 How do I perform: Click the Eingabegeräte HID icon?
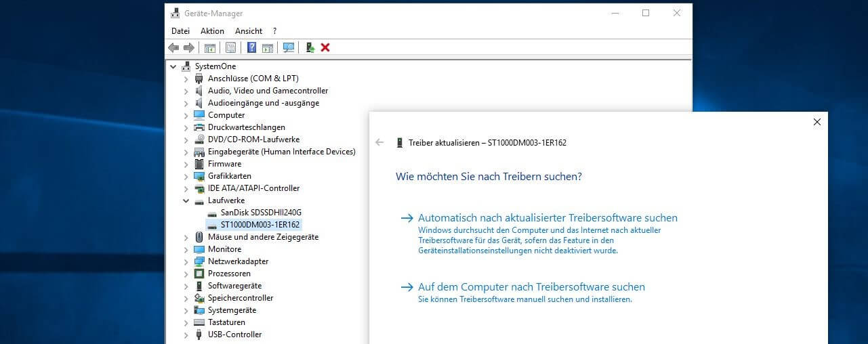(x=199, y=152)
